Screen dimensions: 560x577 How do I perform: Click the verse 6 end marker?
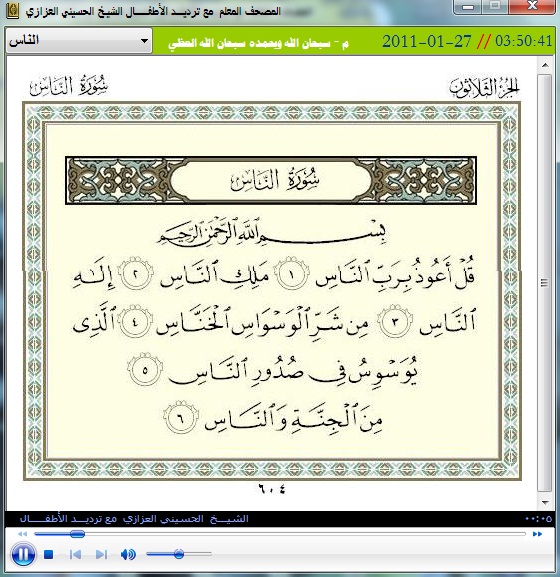point(180,418)
